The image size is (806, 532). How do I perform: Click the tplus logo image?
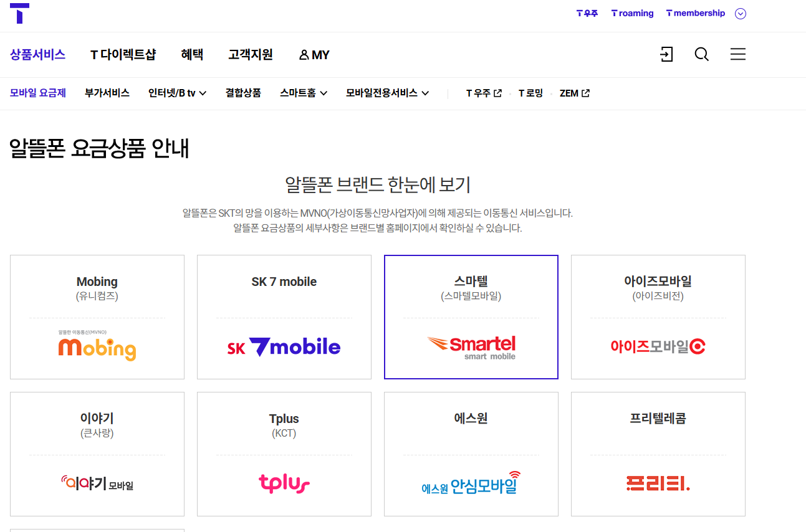284,483
